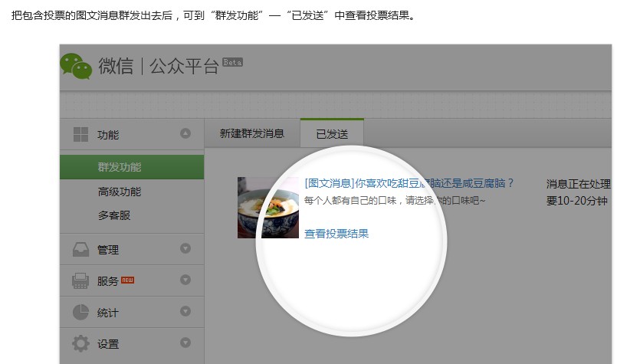This screenshot has height=364, width=617.
Task: Click the 设置 gear icon
Action: click(x=80, y=344)
